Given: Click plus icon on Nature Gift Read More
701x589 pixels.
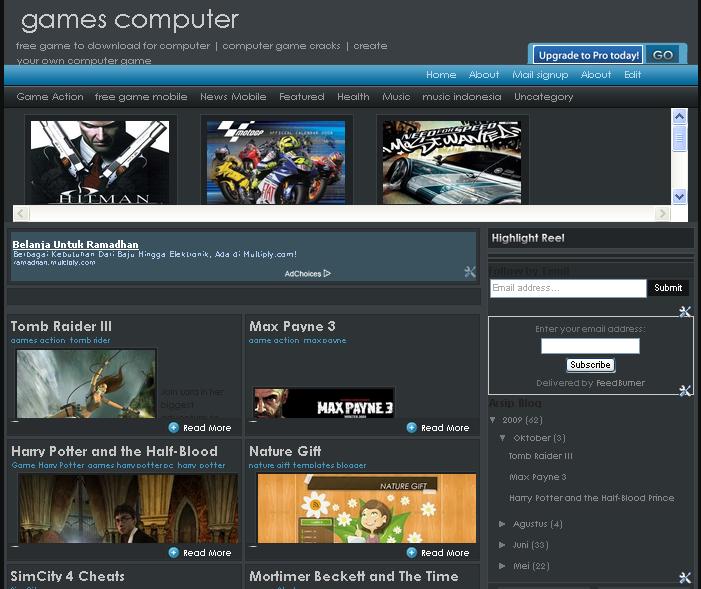Looking at the screenshot, I should click(x=412, y=552).
